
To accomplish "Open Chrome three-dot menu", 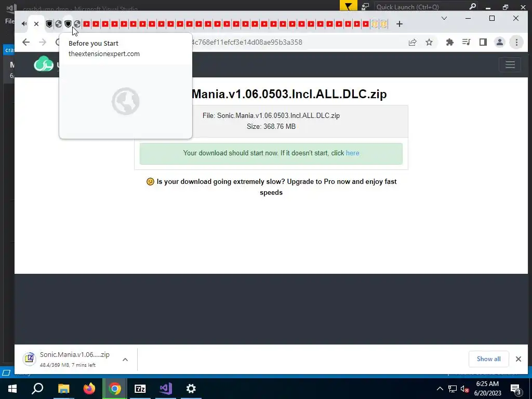I will pyautogui.click(x=516, y=42).
